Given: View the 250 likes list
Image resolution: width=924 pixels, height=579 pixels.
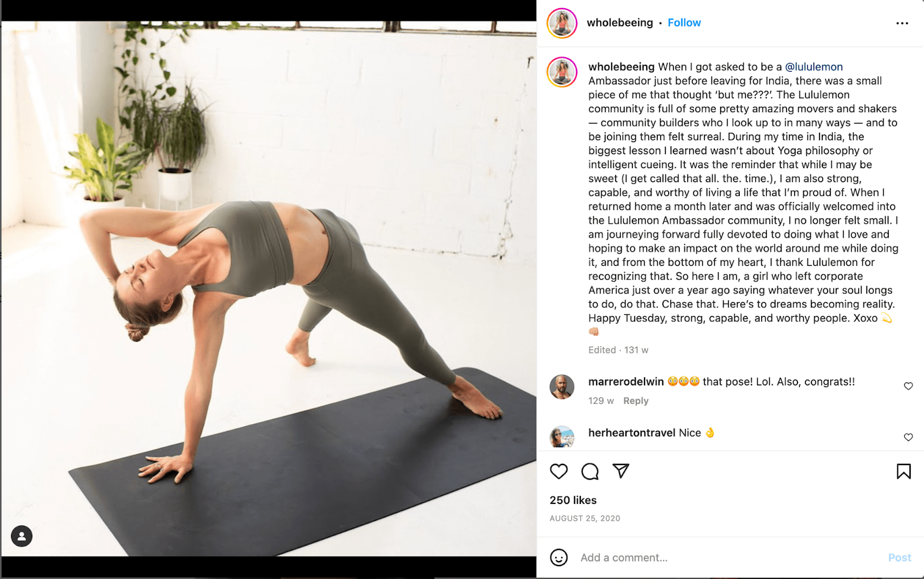Looking at the screenshot, I should point(573,500).
